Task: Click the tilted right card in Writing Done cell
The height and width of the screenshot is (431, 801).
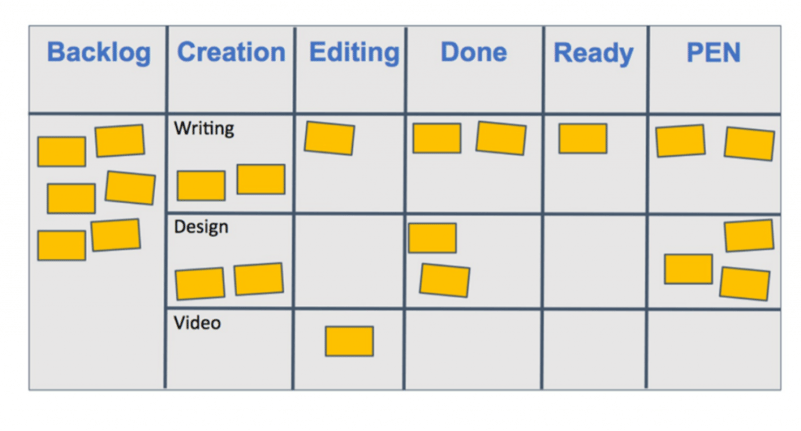Action: [501, 138]
